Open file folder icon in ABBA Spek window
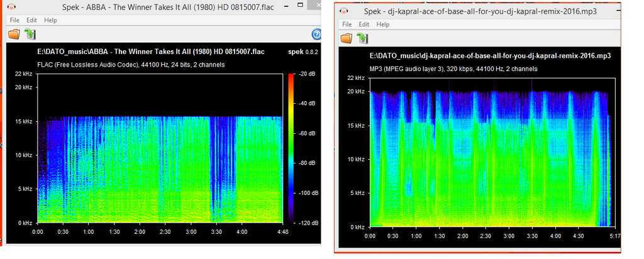The width and height of the screenshot is (644, 259). [x=14, y=34]
